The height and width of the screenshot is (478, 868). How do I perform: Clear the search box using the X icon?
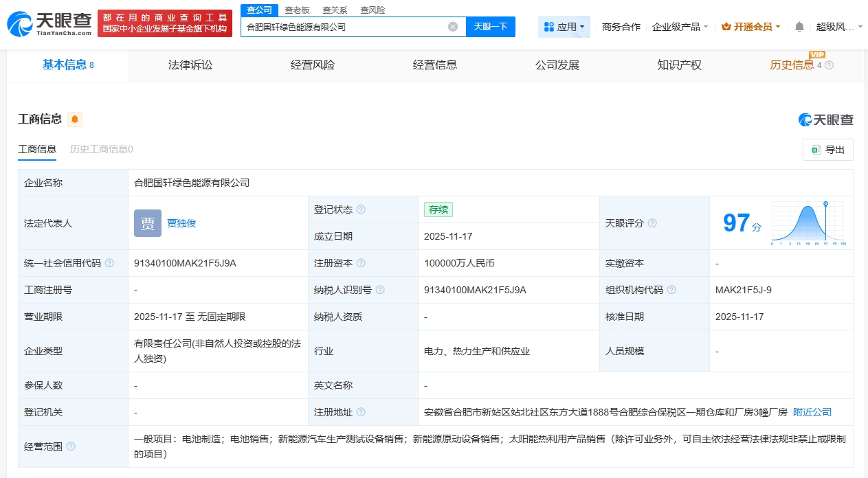pos(452,26)
